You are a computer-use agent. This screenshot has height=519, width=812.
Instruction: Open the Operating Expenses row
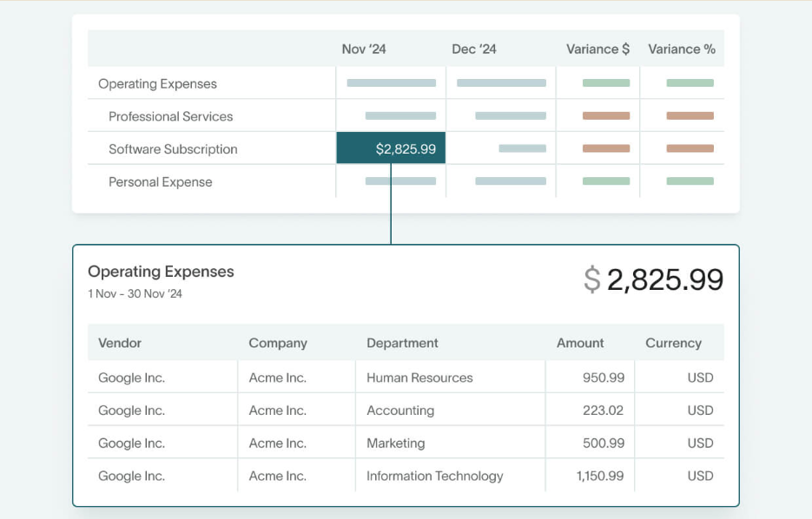(157, 83)
